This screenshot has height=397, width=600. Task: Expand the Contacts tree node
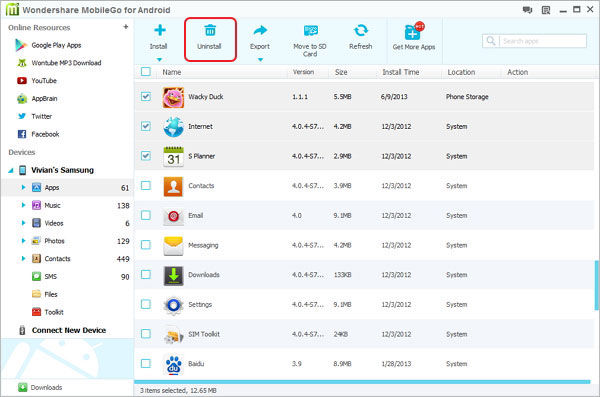coord(23,258)
